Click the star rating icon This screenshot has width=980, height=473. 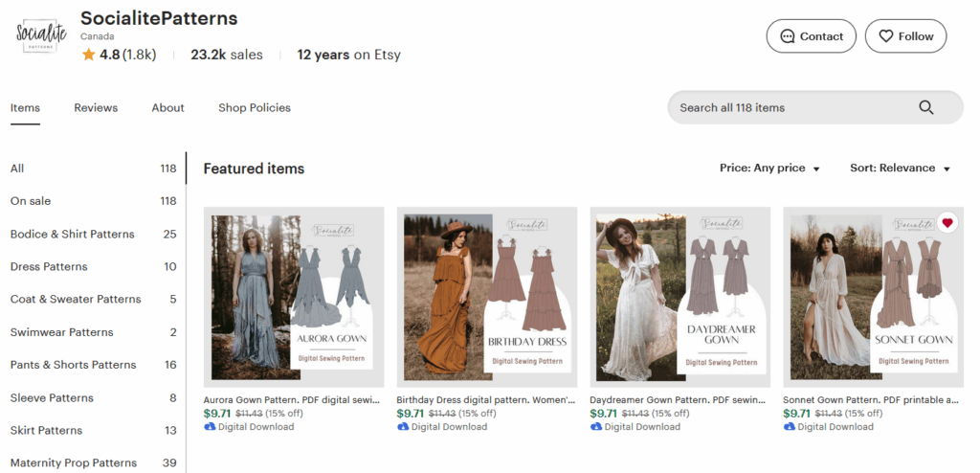click(88, 55)
